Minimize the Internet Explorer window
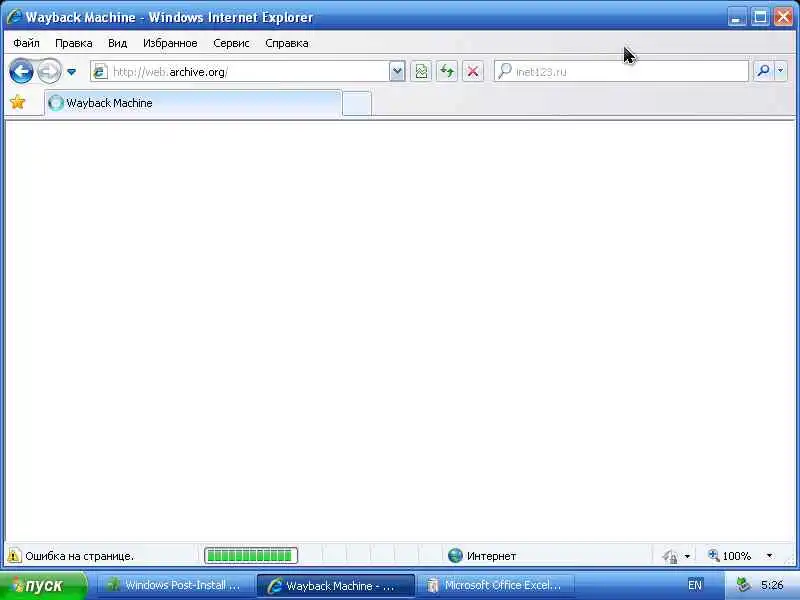The width and height of the screenshot is (800, 600). (736, 17)
